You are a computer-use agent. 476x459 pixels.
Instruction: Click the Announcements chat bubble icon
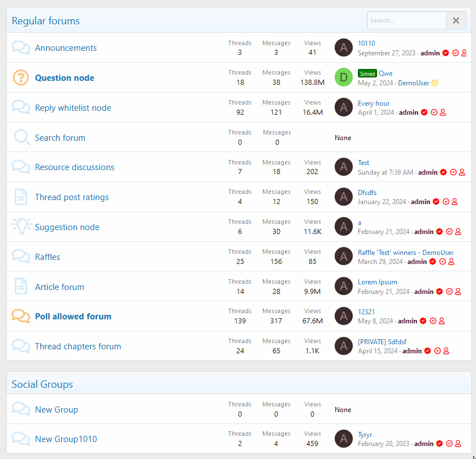[x=21, y=48]
